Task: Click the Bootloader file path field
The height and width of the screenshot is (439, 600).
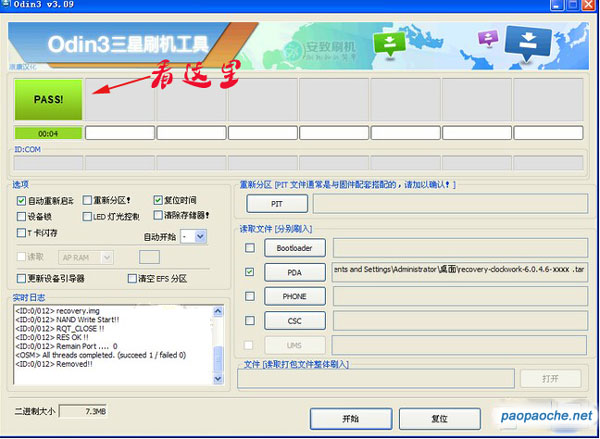Action: click(x=460, y=248)
